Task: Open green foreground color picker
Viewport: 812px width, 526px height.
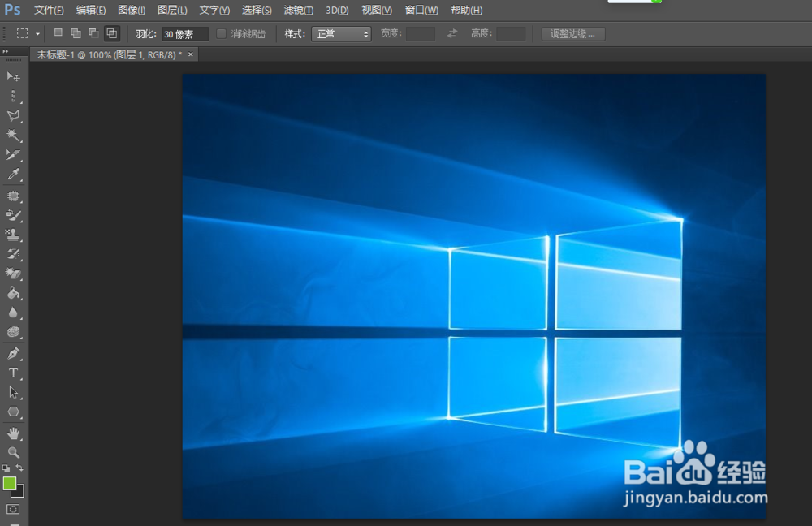Action: point(9,483)
